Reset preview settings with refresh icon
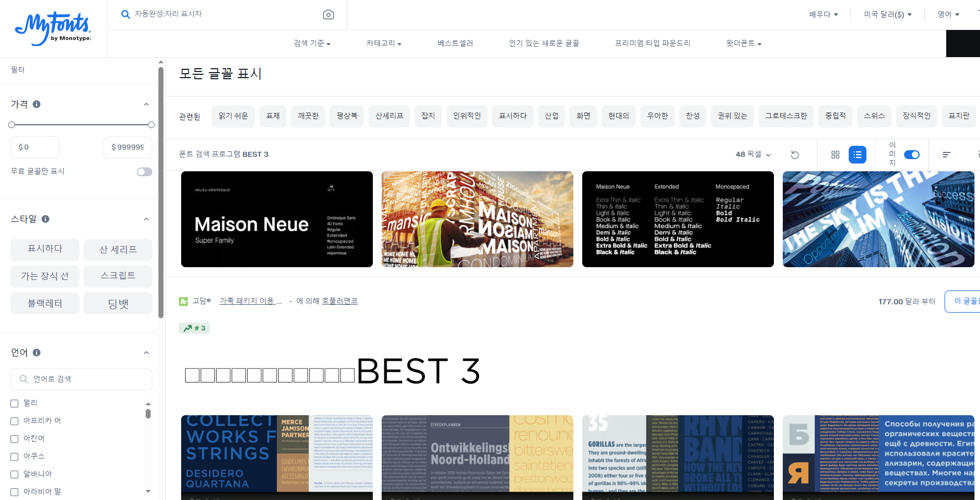The image size is (980, 500). coord(795,155)
